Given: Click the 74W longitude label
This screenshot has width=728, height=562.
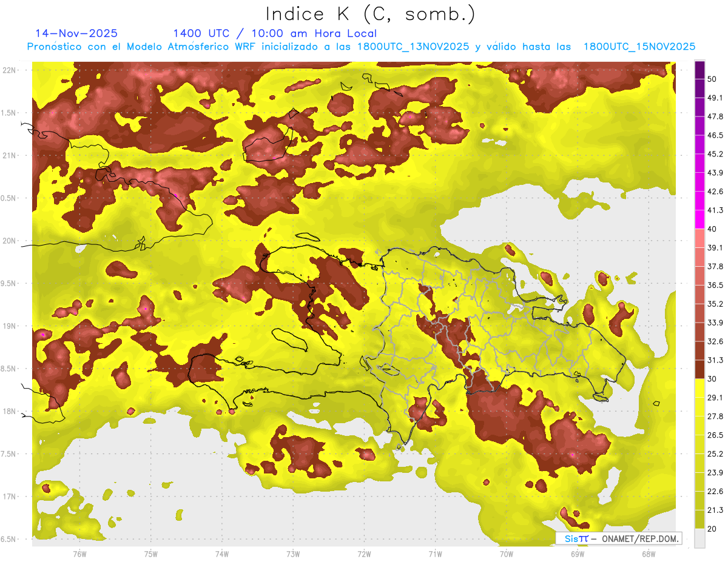Looking at the screenshot, I should click(221, 554).
